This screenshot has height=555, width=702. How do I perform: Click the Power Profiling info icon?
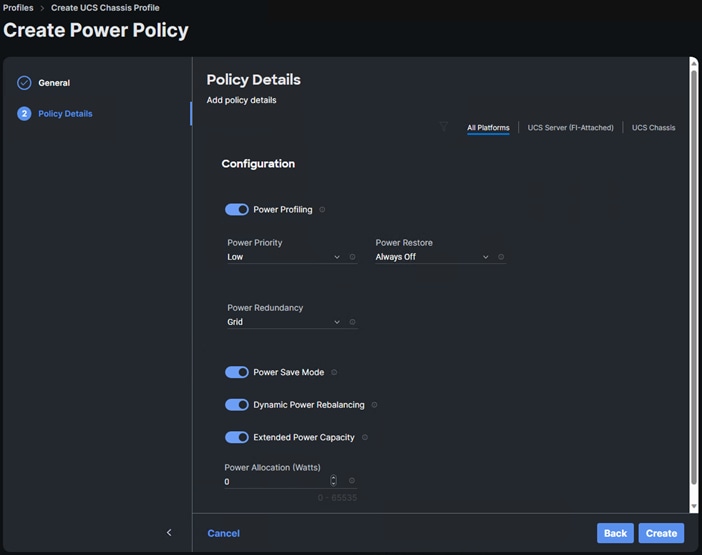click(x=322, y=209)
